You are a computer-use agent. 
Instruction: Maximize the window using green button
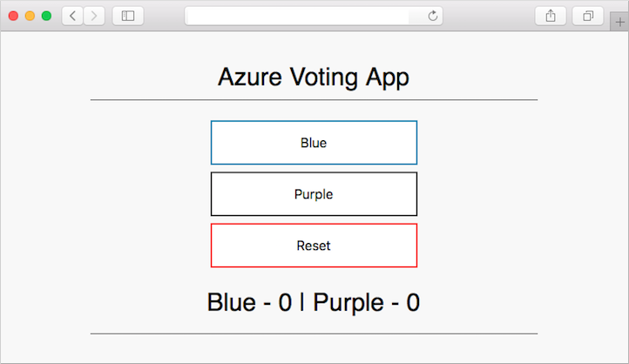(x=46, y=16)
